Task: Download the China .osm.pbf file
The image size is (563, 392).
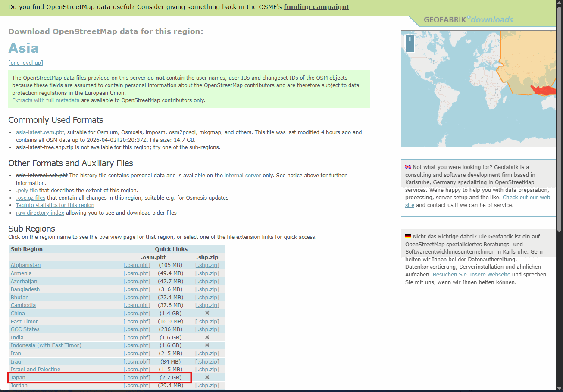Action: (137, 314)
